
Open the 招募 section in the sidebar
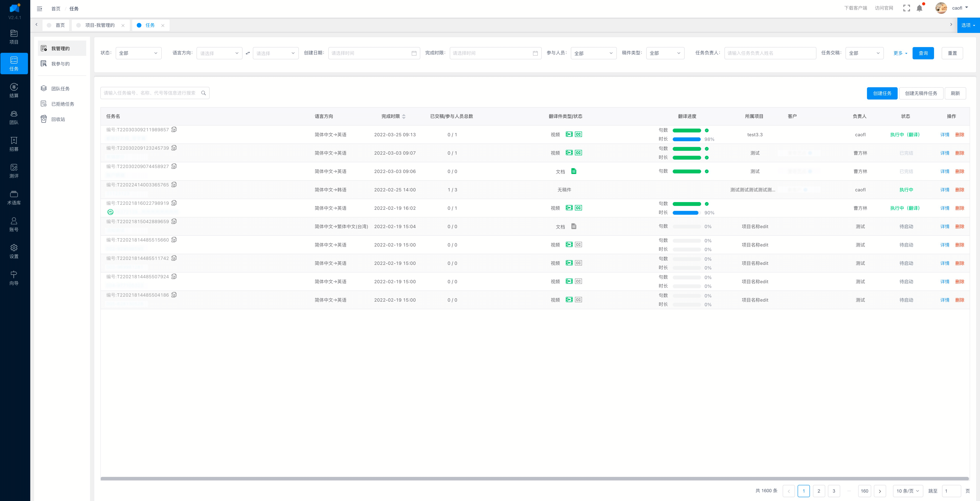(14, 144)
